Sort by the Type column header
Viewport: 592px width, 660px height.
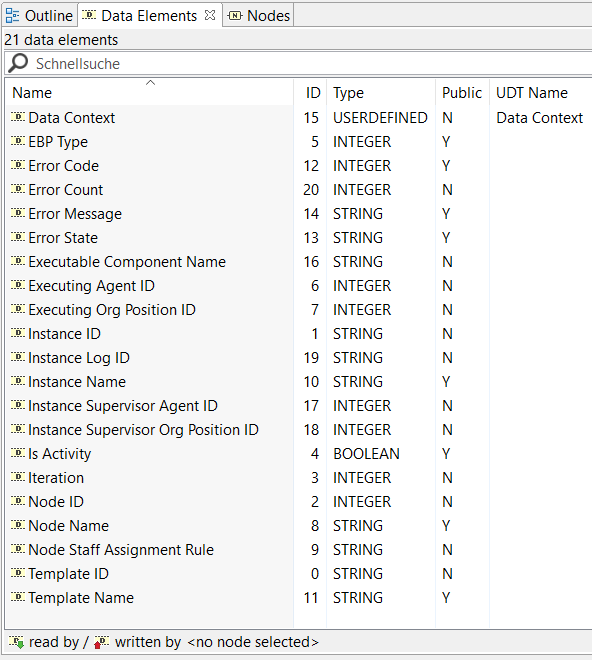(381, 92)
